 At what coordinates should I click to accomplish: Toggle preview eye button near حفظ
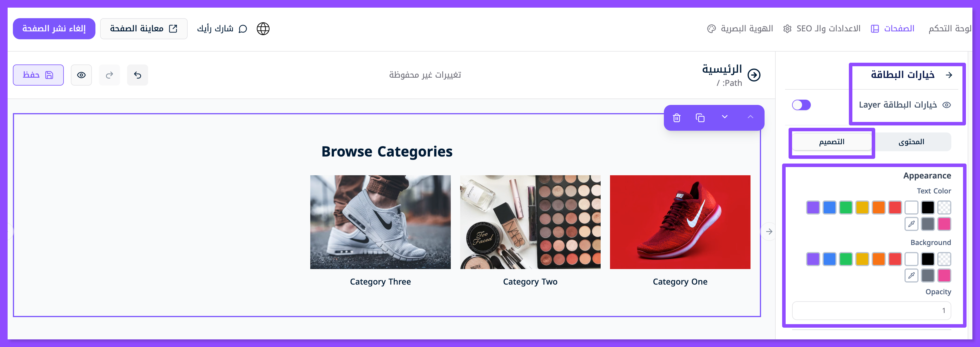tap(81, 75)
